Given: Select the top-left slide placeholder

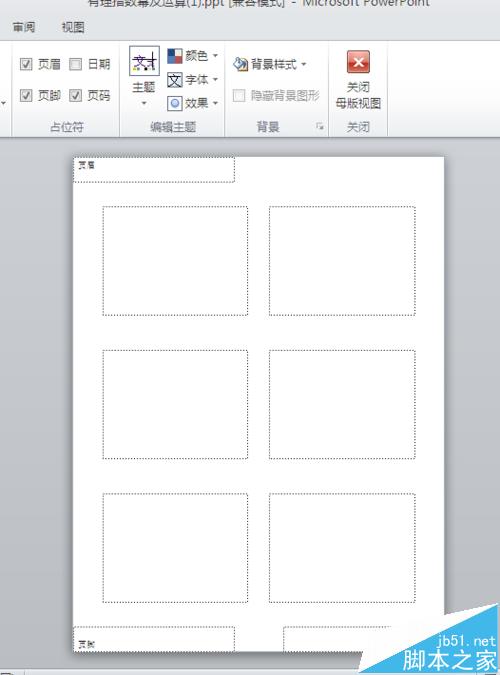Looking at the screenshot, I should 175,261.
